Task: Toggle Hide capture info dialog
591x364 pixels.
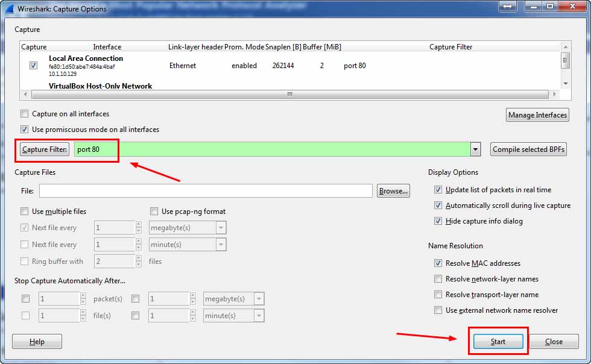Action: [438, 221]
